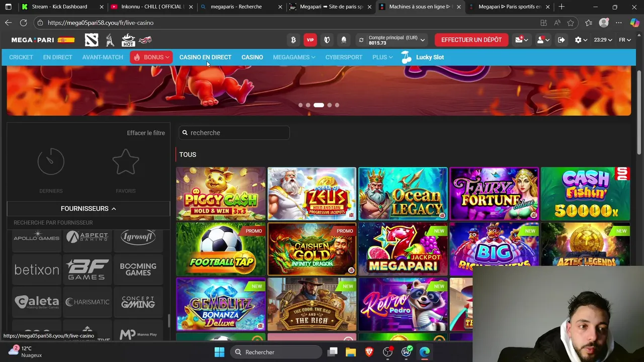644x362 pixels.
Task: Open the Piggy Cash game thumbnail
Action: pyautogui.click(x=221, y=194)
